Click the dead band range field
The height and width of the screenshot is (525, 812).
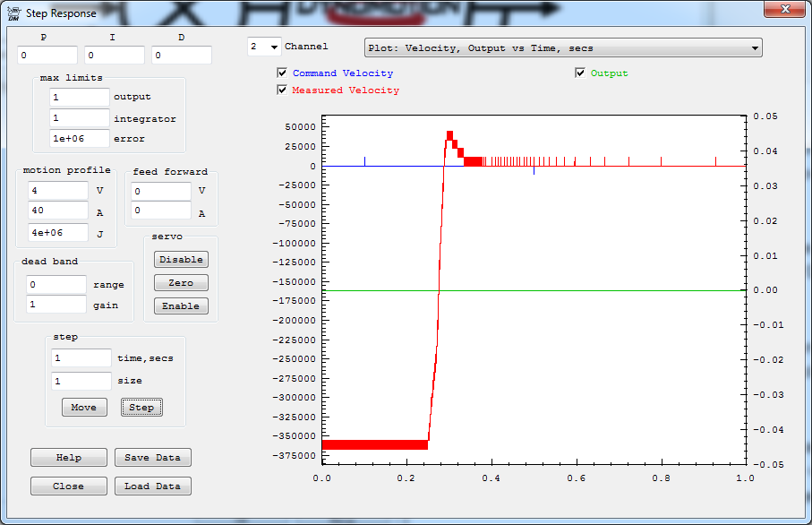pos(56,285)
